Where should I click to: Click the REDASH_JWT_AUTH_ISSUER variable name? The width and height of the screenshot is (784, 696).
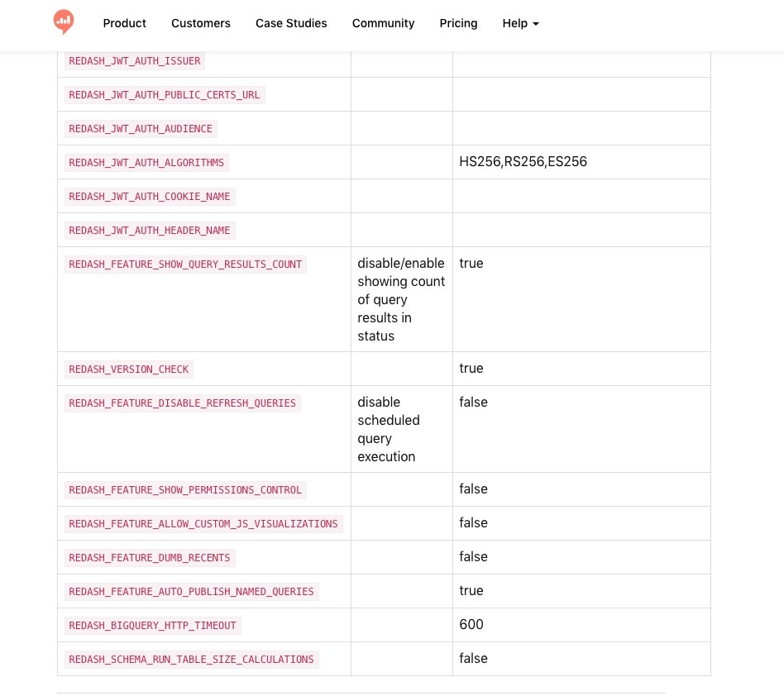coord(135,61)
